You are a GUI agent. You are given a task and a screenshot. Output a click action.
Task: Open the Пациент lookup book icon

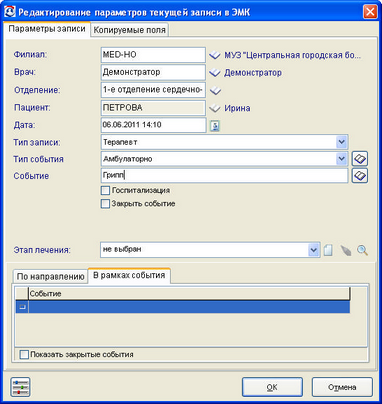click(215, 108)
